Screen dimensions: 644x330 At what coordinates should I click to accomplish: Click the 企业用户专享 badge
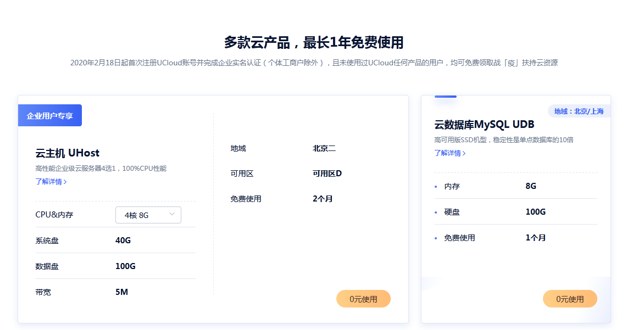tap(49, 116)
